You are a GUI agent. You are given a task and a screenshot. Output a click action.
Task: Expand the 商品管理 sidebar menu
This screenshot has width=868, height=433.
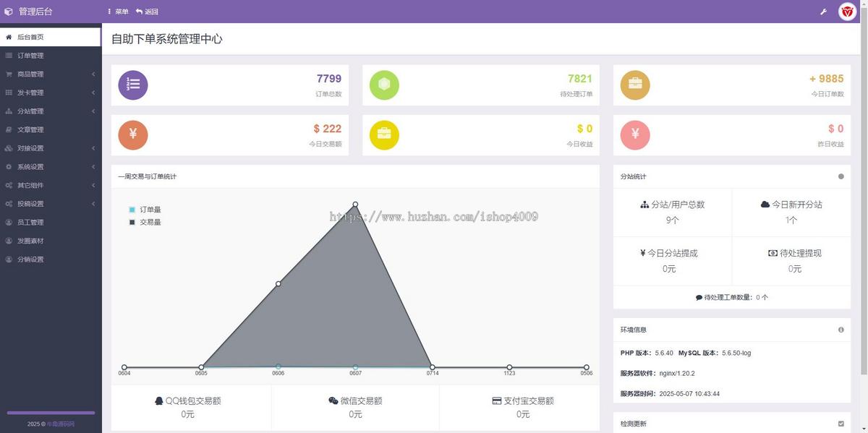(x=51, y=74)
